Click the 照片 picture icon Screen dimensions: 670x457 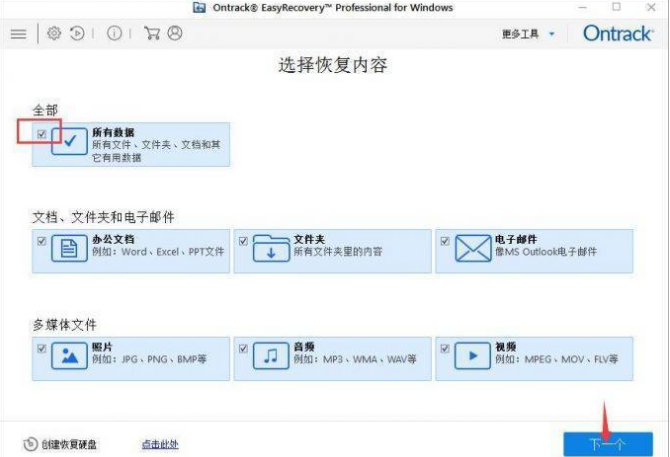click(69, 356)
